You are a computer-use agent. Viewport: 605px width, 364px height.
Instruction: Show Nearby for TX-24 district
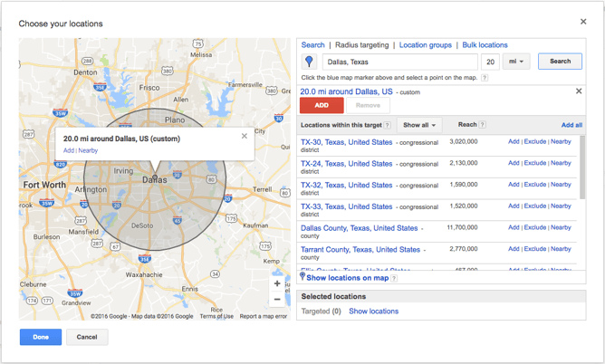561,163
